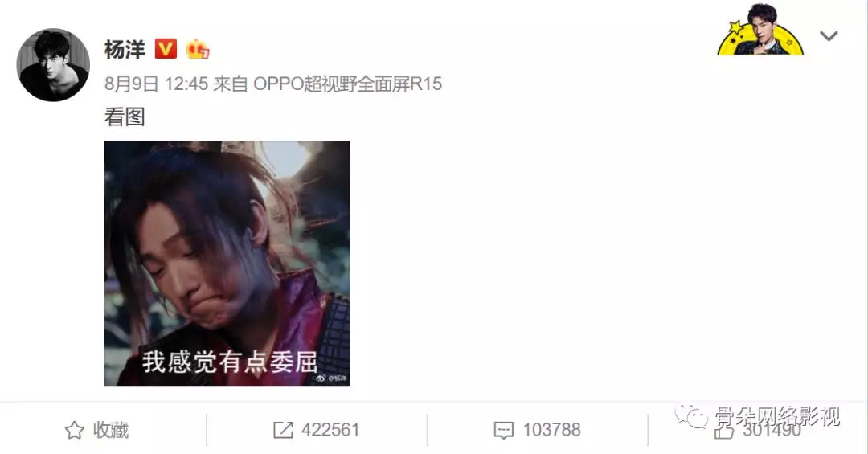Click the yellow star card decoration picture

pyautogui.click(x=760, y=30)
